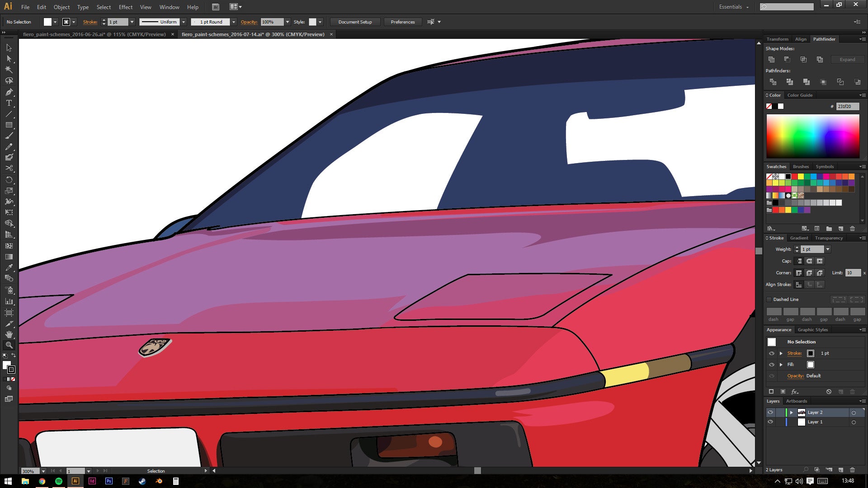Select the Direct Selection tool

tap(9, 59)
